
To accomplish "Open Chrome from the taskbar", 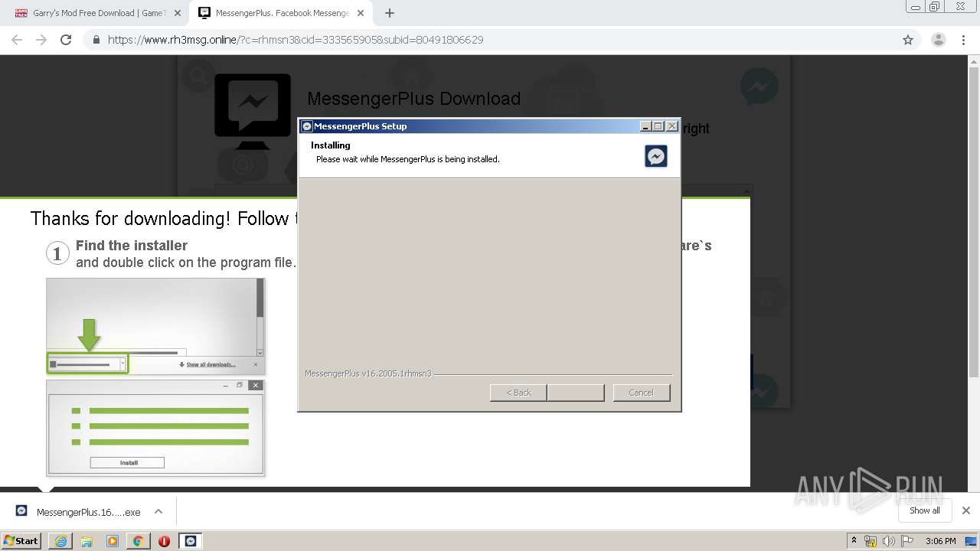I will (138, 541).
